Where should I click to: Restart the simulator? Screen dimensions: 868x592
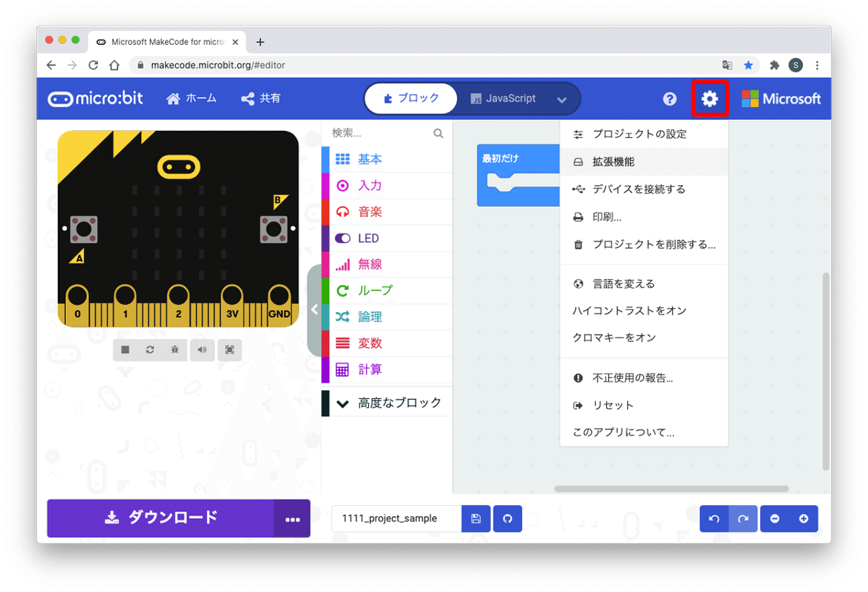[150, 350]
